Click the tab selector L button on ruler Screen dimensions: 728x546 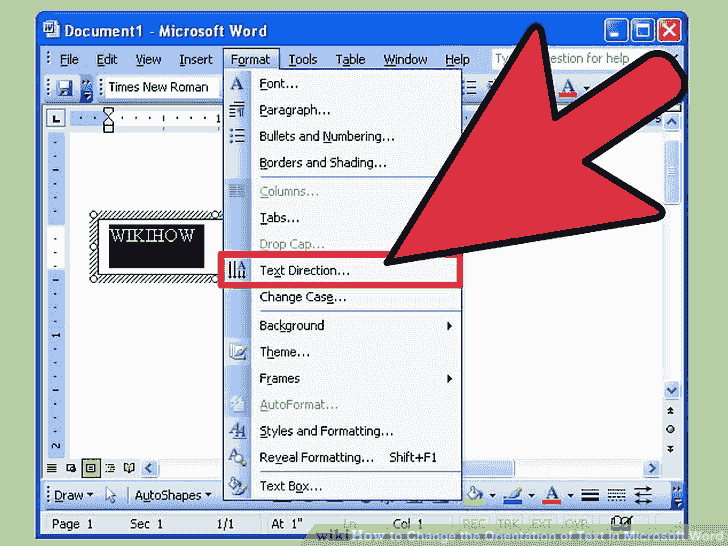(56, 119)
